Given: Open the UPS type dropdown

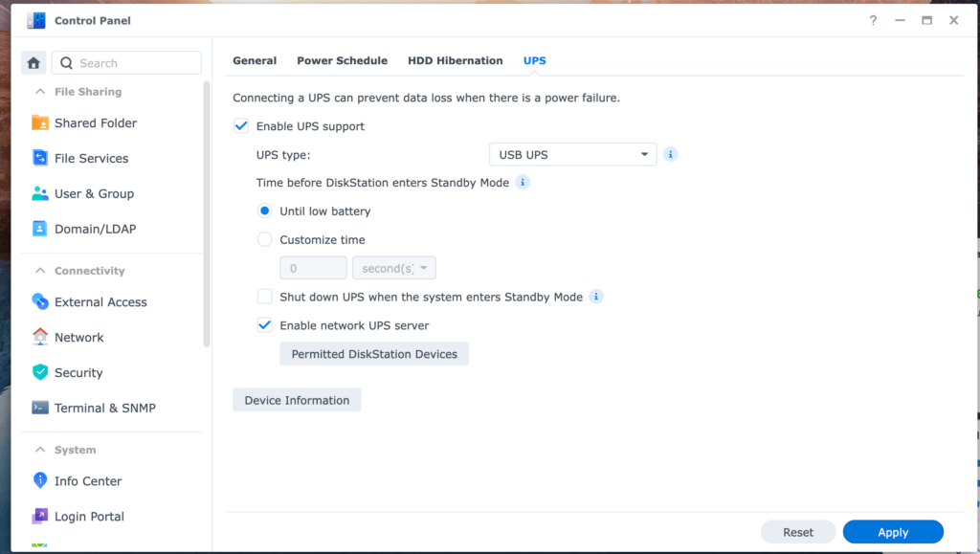Looking at the screenshot, I should 573,154.
